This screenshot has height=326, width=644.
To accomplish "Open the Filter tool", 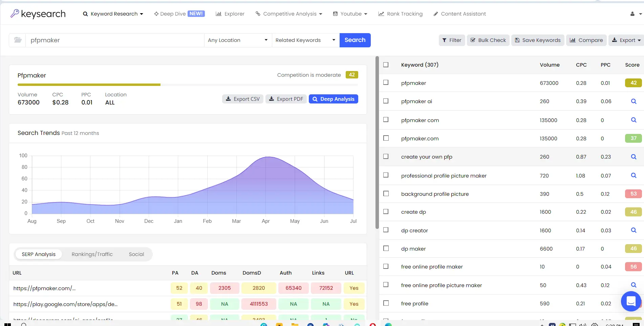I will pos(452,40).
